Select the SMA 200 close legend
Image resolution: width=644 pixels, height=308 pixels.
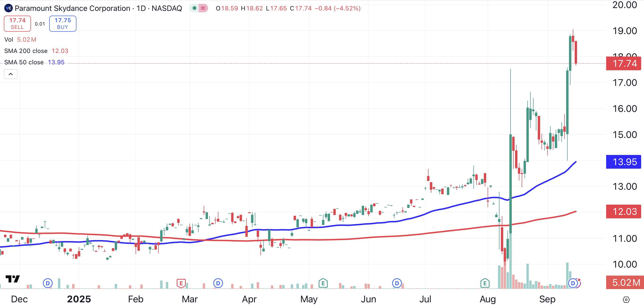pyautogui.click(x=26, y=51)
